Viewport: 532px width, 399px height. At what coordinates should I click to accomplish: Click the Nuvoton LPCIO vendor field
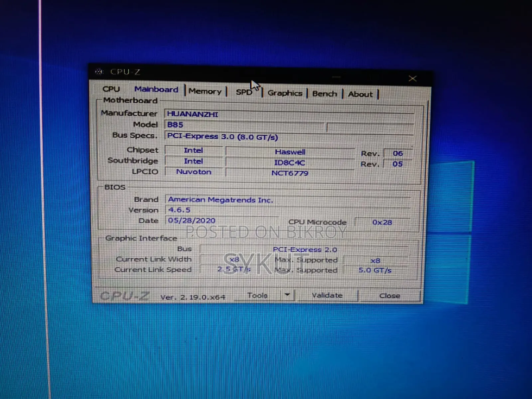click(x=194, y=172)
